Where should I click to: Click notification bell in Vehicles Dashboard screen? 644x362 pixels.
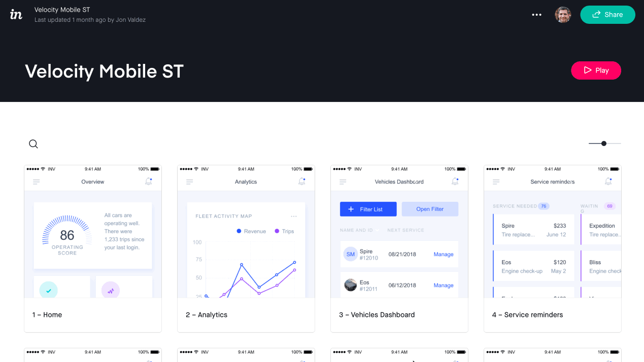(455, 182)
